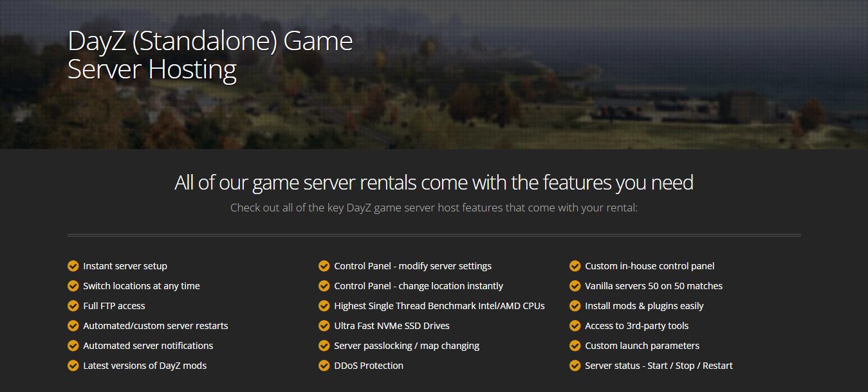Click checkmark icon beside Custom launch parameters
The width and height of the screenshot is (868, 392).
tap(575, 346)
